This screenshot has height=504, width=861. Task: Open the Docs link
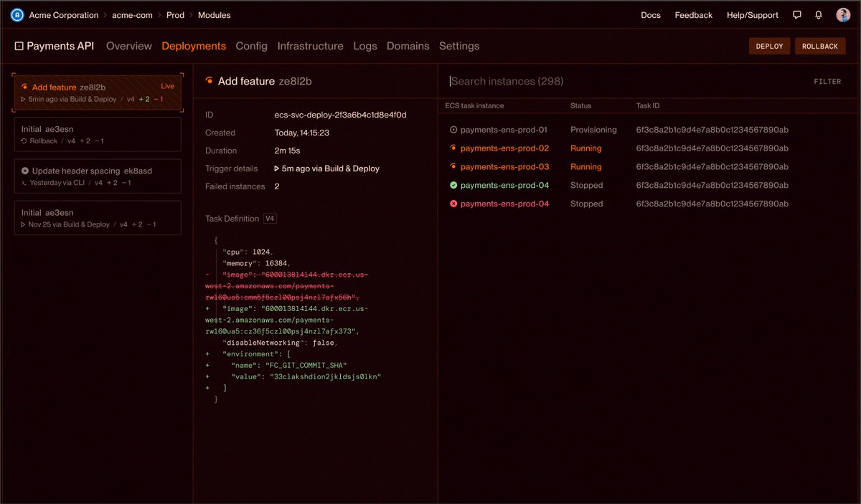click(x=651, y=15)
